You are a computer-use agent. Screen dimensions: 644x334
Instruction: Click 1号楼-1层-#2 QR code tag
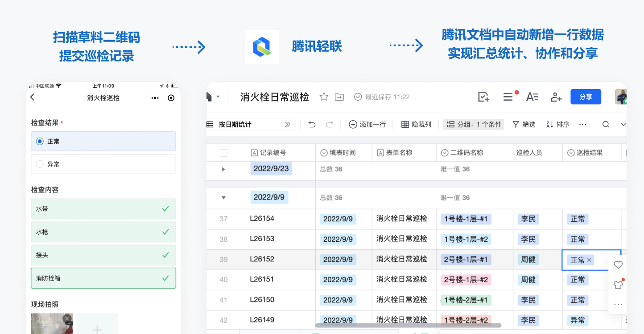pyautogui.click(x=466, y=239)
